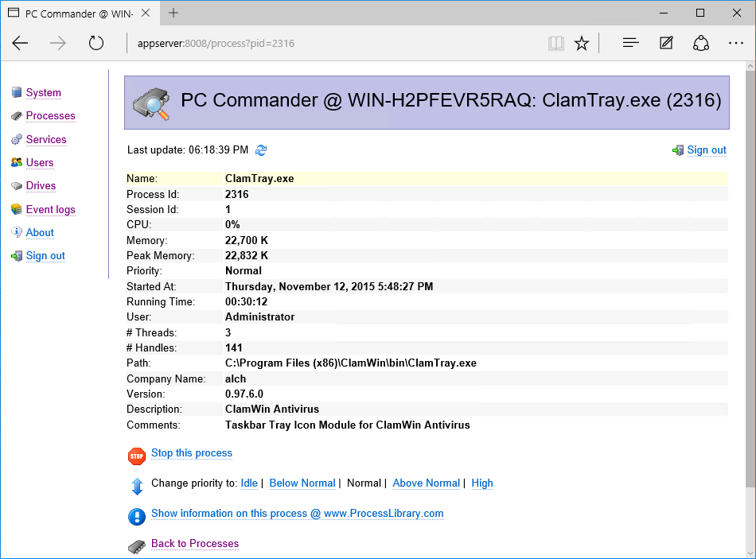Click the About info icon in sidebar
Image resolution: width=756 pixels, height=559 pixels.
(17, 232)
